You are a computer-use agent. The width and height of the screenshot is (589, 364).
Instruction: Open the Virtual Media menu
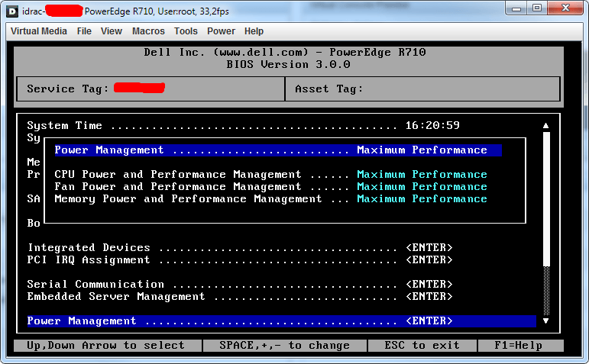pos(39,31)
